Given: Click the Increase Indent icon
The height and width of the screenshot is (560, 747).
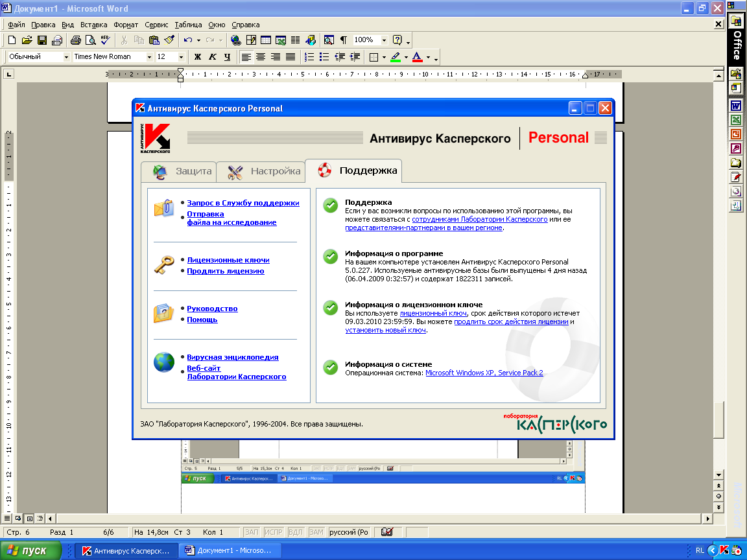Looking at the screenshot, I should (355, 57).
